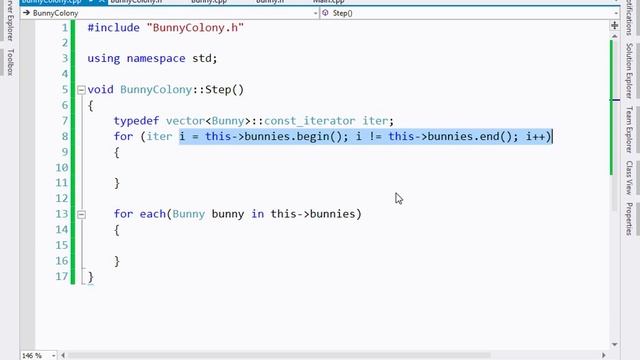Collapse the for each block at line 13
640x360 pixels.
tap(81, 214)
